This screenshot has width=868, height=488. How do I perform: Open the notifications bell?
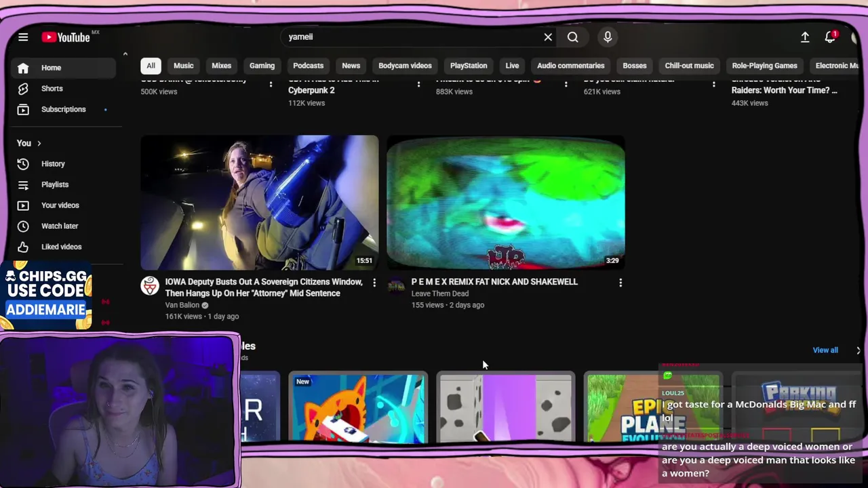(830, 37)
